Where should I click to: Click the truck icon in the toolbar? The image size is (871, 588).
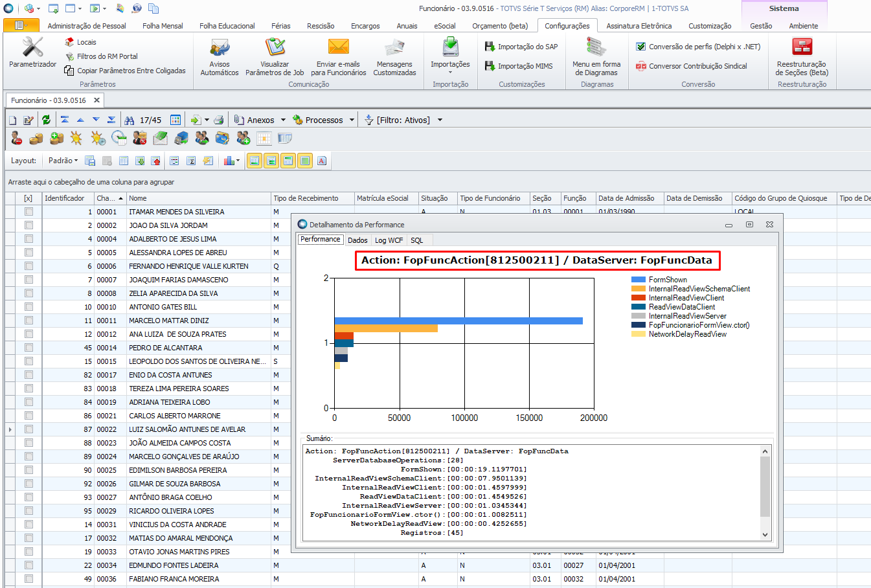tap(181, 138)
